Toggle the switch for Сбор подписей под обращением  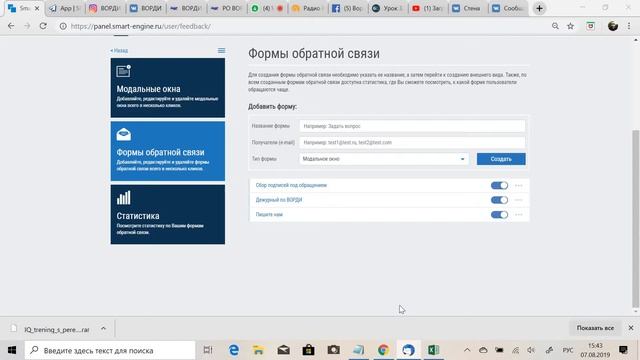499,185
